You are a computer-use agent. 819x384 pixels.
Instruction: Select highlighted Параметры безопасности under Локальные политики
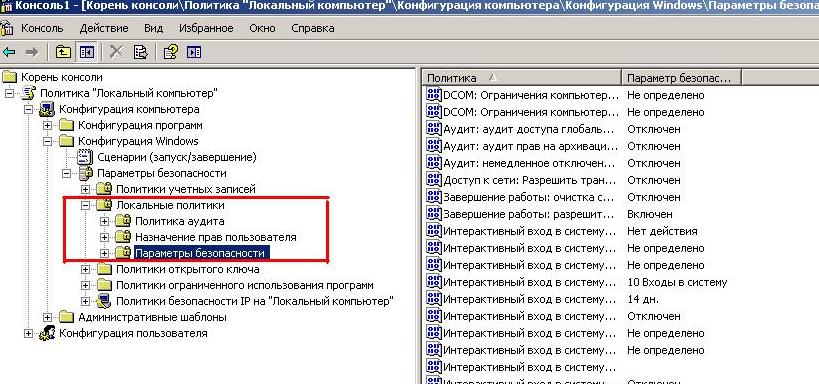(x=202, y=253)
